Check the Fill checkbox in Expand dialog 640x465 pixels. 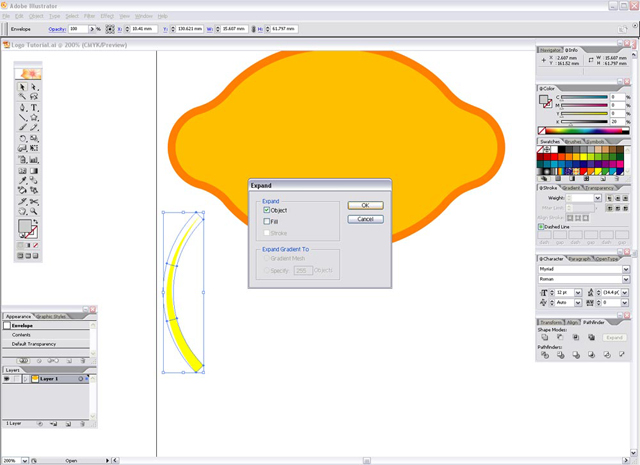[267, 221]
